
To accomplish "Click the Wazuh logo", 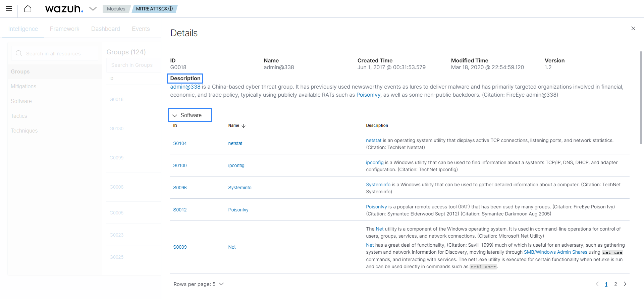I will (64, 9).
